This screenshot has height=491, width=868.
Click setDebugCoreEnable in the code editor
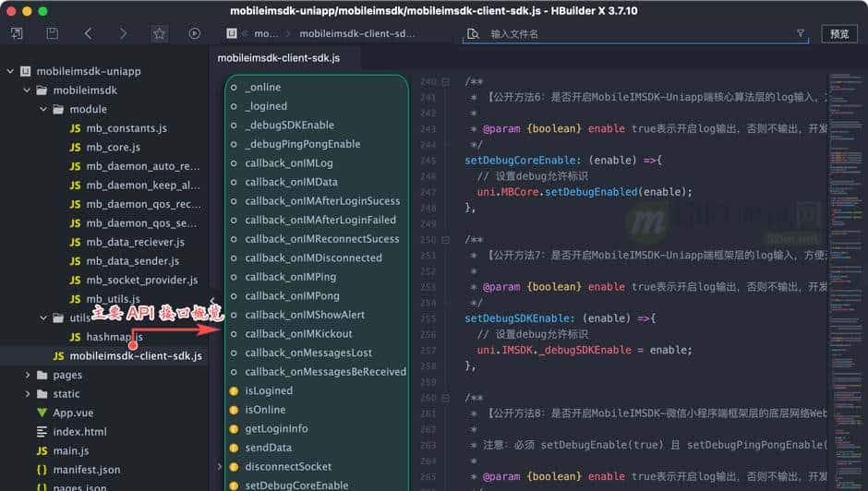[x=520, y=160]
